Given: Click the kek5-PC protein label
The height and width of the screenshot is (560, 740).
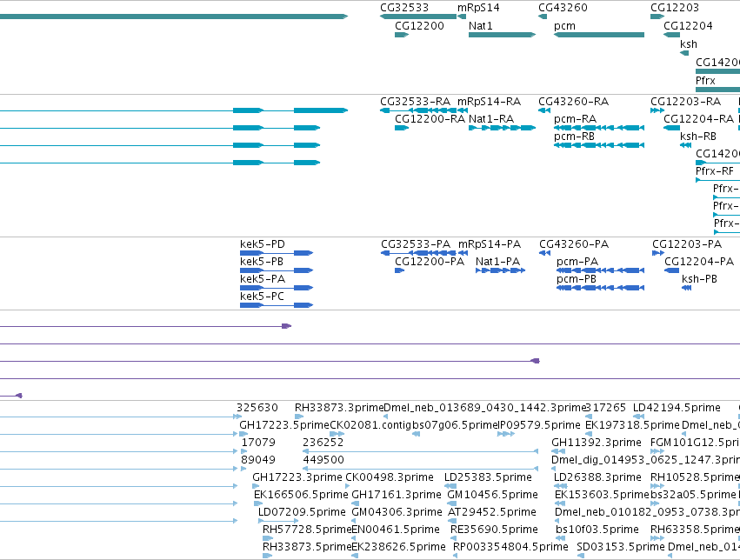Looking at the screenshot, I should [262, 297].
